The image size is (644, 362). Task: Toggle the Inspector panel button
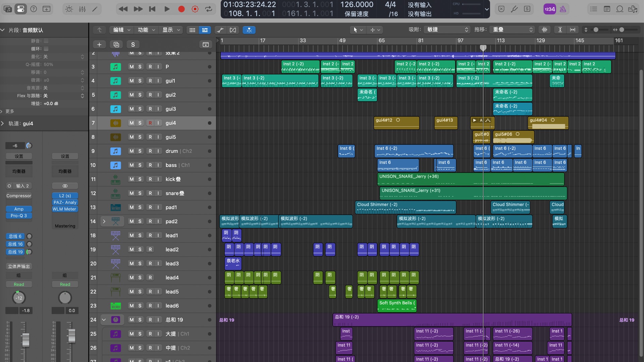coord(20,9)
